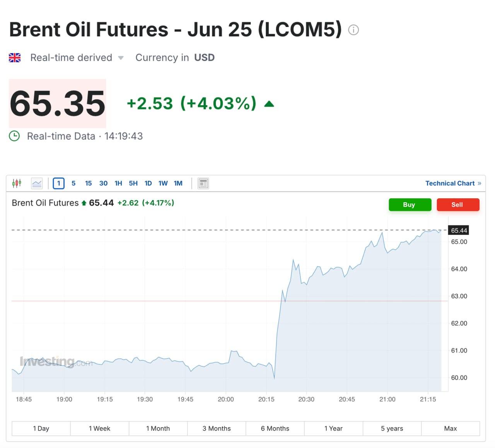
Task: Select the 5 minute interval
Action: (x=73, y=183)
